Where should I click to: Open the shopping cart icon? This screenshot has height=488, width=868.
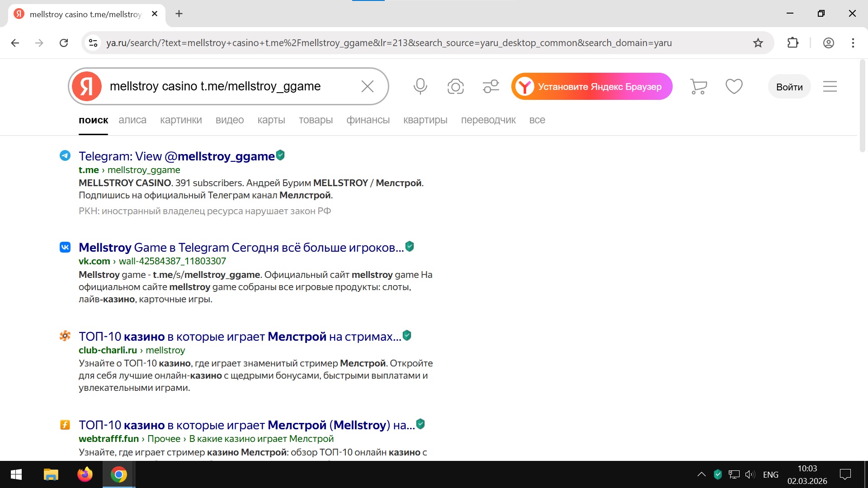point(698,86)
